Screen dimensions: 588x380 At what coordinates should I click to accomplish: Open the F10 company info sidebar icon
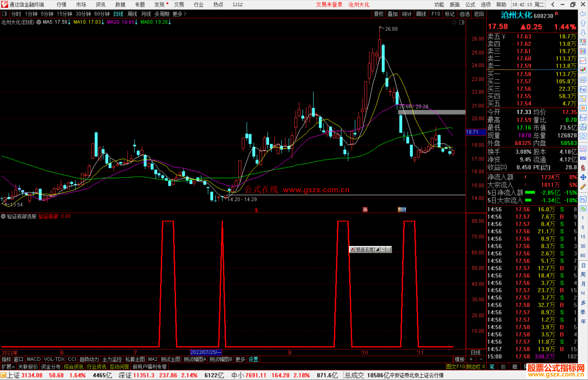[x=583, y=89]
